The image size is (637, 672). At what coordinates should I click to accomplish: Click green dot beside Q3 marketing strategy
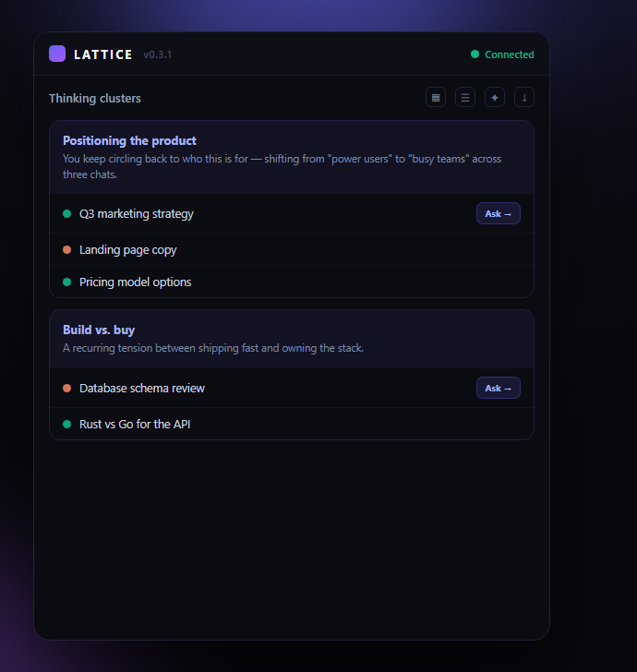[x=66, y=213]
